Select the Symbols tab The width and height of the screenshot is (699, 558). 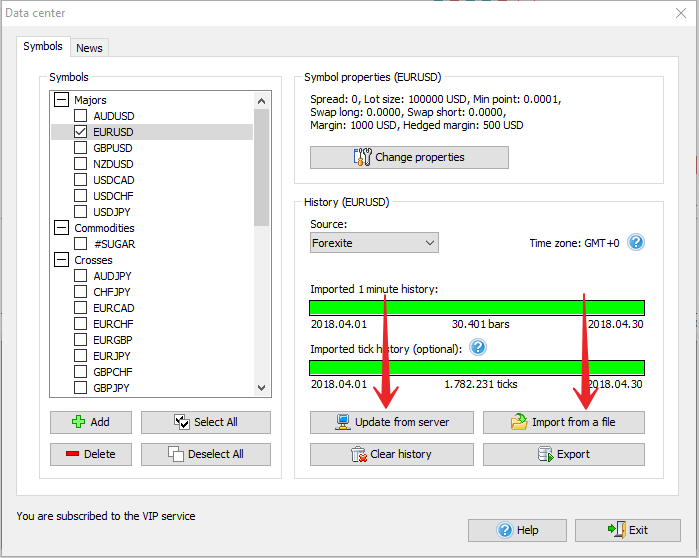[43, 47]
